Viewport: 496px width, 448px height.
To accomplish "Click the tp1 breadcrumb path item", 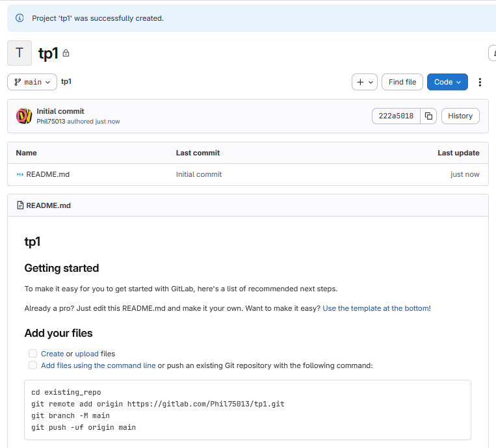I will 66,82.
